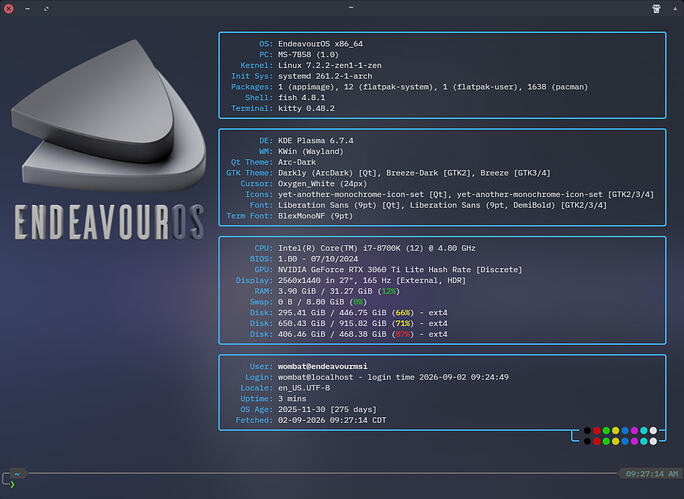Pick the white dot in the upper palette row
684x499 pixels.
click(x=653, y=431)
